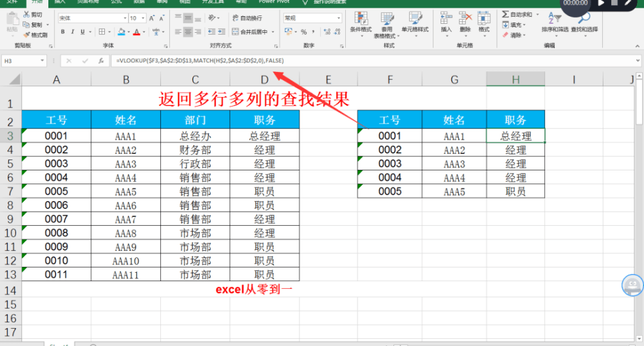Toggle top vertical alignment
The image size is (644, 346).
(x=178, y=17)
